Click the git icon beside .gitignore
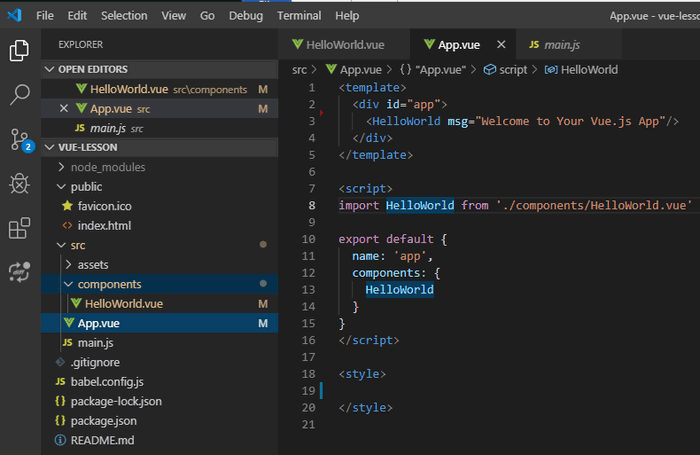The width and height of the screenshot is (700, 455). 60,362
